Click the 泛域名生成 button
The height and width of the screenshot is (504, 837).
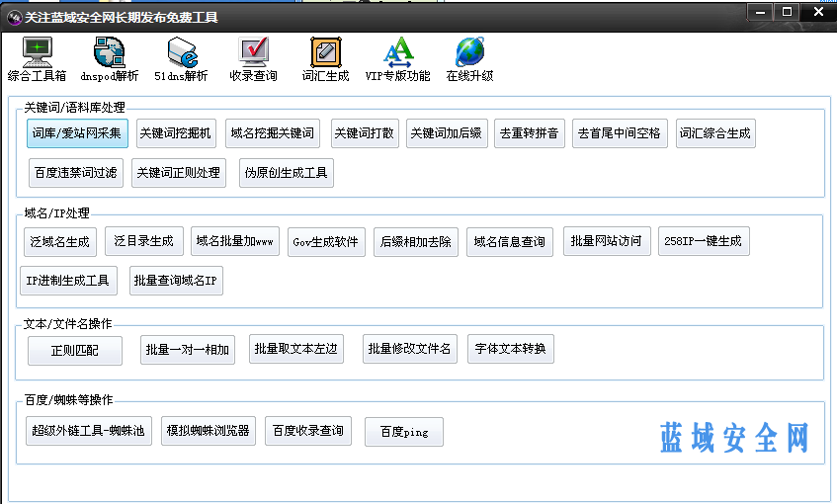60,241
